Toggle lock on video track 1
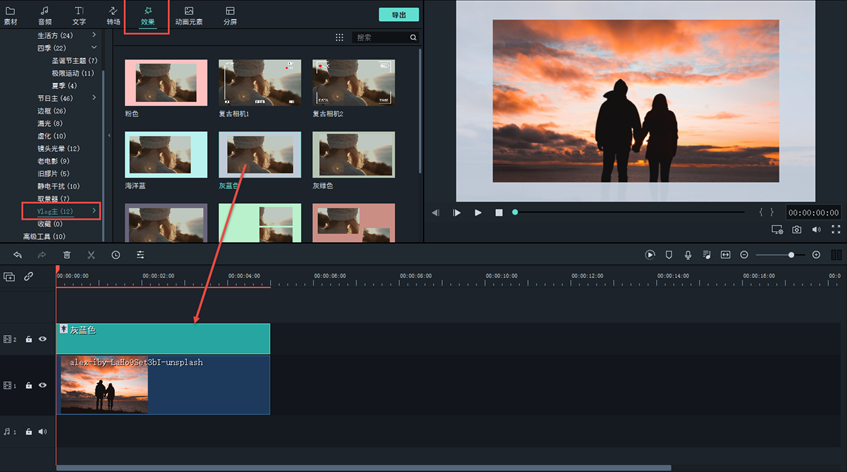Viewport: 847px width, 472px height. pyautogui.click(x=29, y=385)
